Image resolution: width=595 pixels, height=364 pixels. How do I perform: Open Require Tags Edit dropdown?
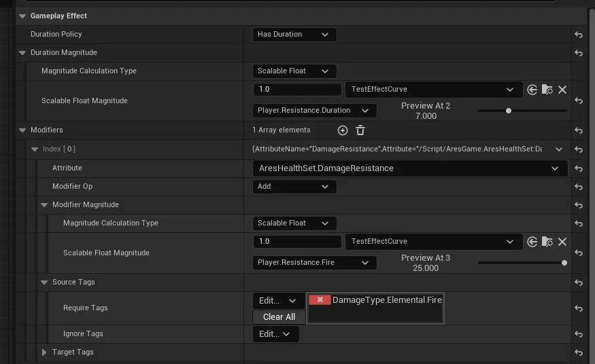(x=279, y=301)
